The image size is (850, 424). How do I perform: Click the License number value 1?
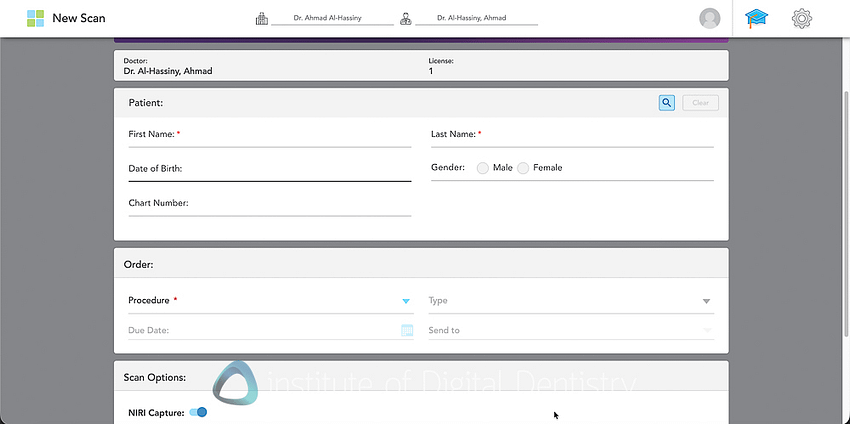click(x=431, y=71)
